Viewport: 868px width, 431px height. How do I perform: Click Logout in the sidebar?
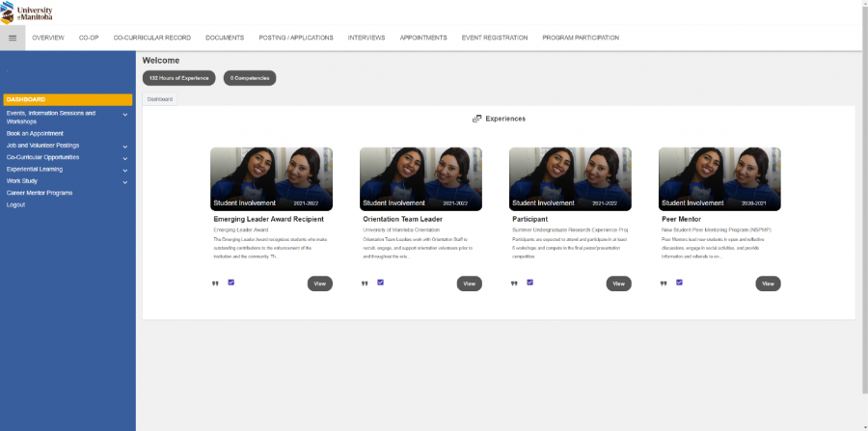coord(15,205)
